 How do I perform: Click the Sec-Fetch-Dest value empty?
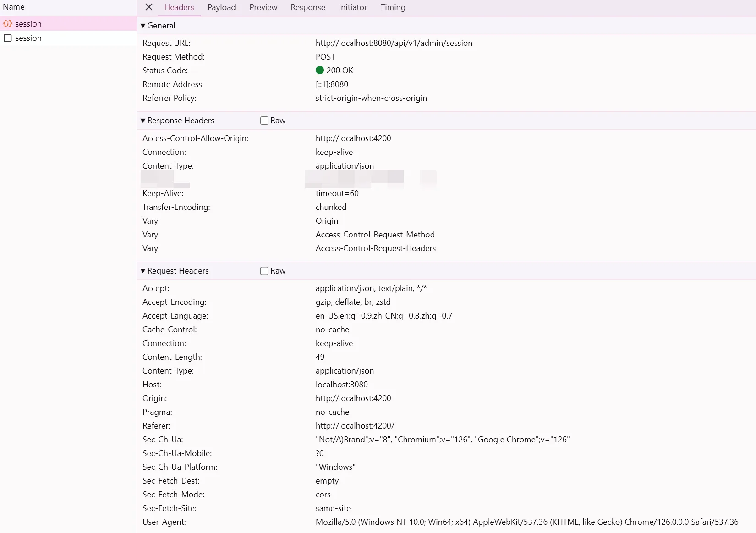327,481
